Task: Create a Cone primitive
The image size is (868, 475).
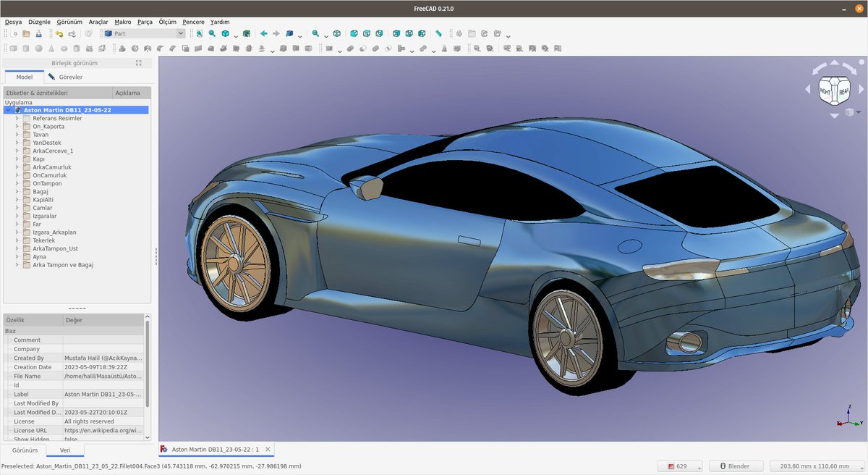Action: [x=51, y=49]
